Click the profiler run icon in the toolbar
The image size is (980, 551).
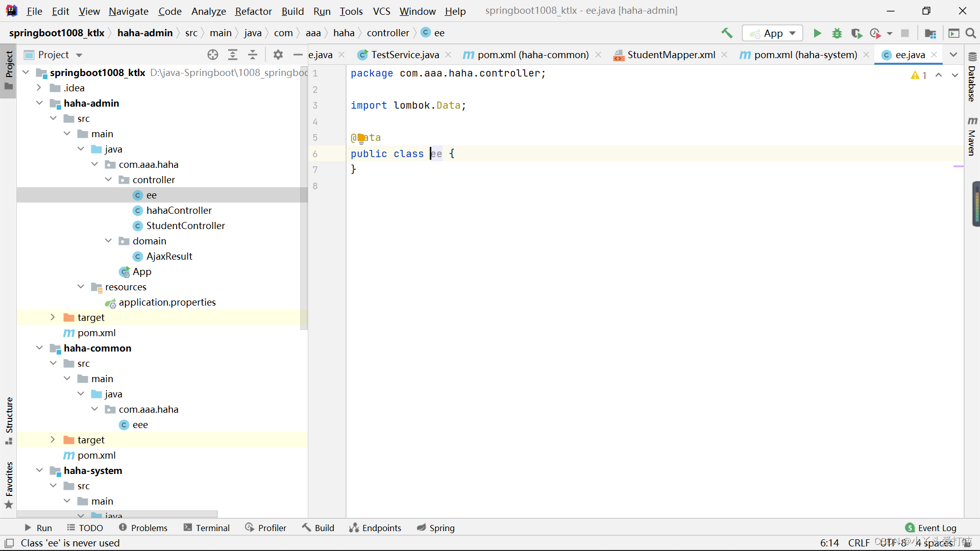tap(875, 33)
